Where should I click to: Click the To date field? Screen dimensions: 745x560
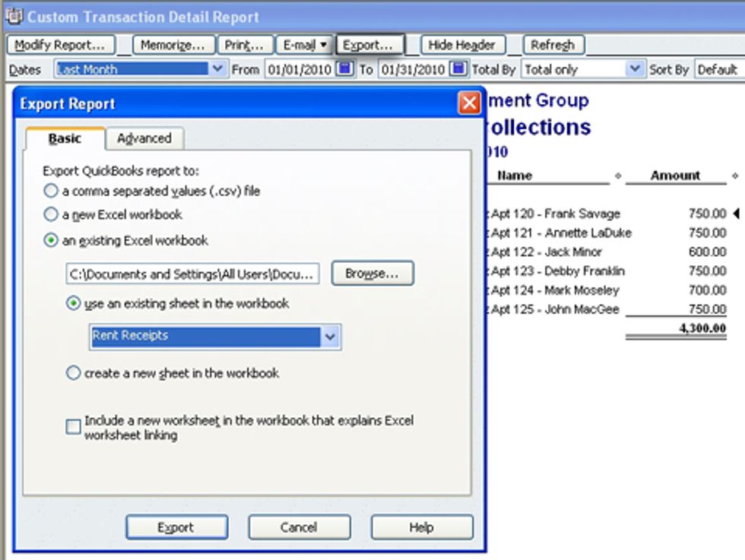pyautogui.click(x=413, y=69)
